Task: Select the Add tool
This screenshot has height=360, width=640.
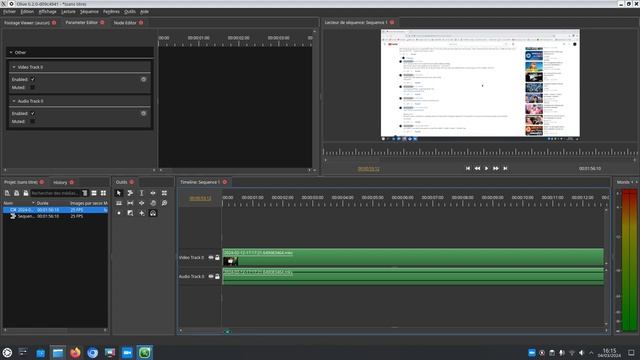Action: click(142, 213)
